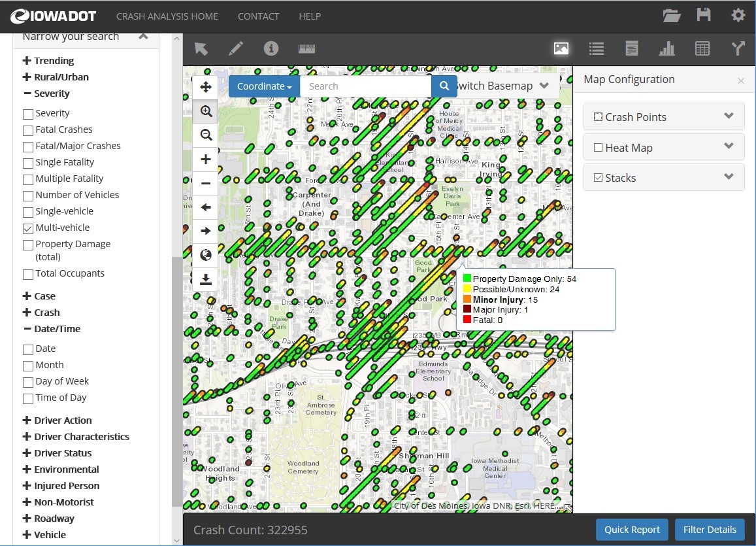Open the ruler measure tool
This screenshot has width=756, height=546.
[306, 48]
